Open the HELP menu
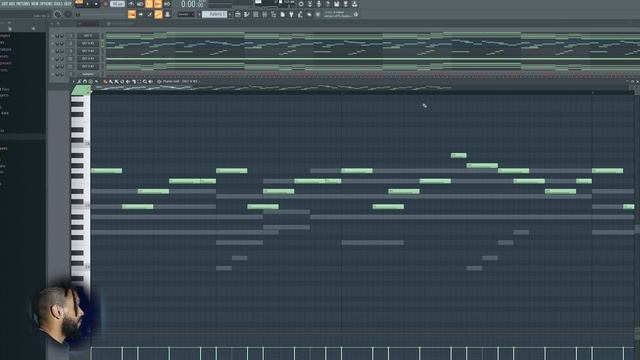 [x=67, y=3]
